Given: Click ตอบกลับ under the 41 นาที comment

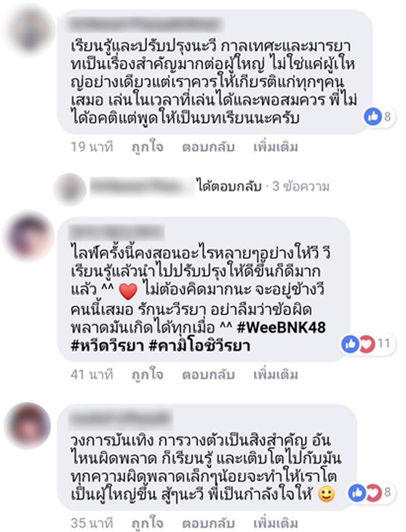Looking at the screenshot, I should (208, 375).
